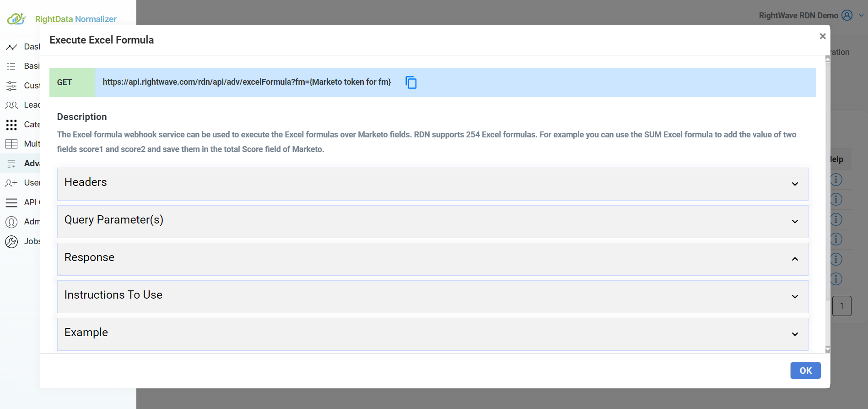
Task: Open account dropdown arrow in header
Action: click(x=861, y=16)
